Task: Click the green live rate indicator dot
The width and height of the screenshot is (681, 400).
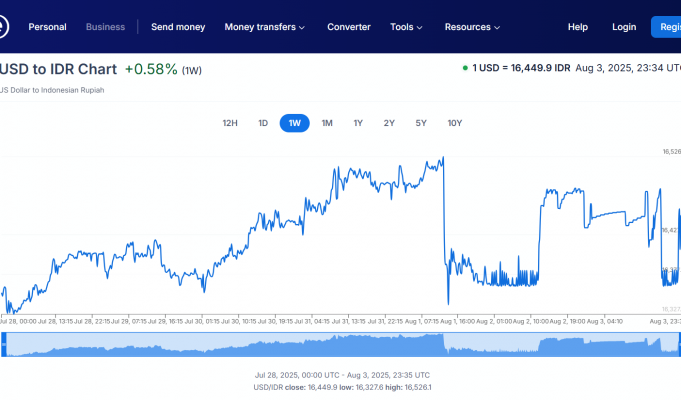Action: [x=465, y=68]
